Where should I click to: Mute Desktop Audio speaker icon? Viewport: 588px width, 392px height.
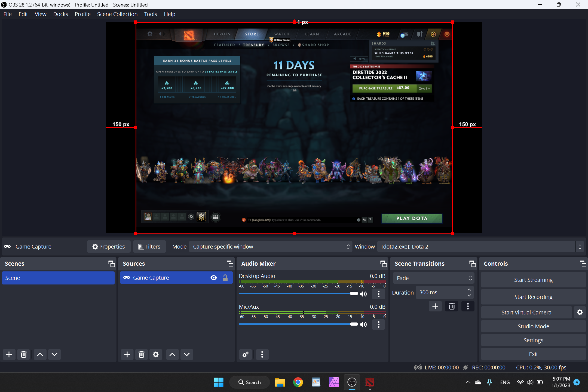[363, 294]
